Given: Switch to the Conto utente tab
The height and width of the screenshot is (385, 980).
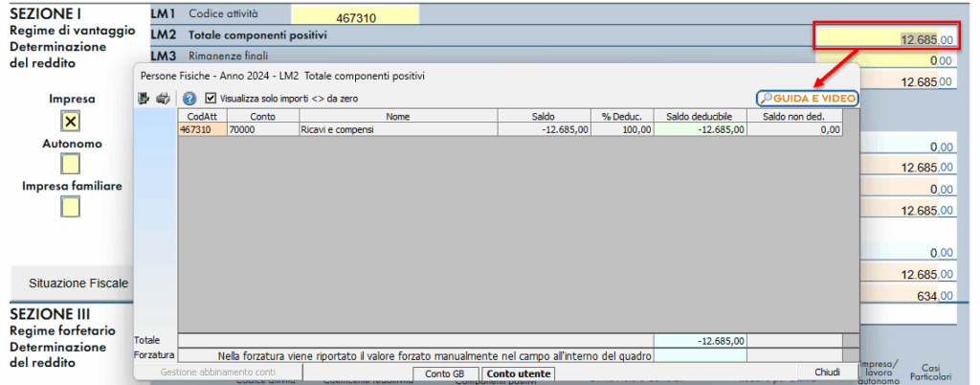Looking at the screenshot, I should (x=518, y=373).
